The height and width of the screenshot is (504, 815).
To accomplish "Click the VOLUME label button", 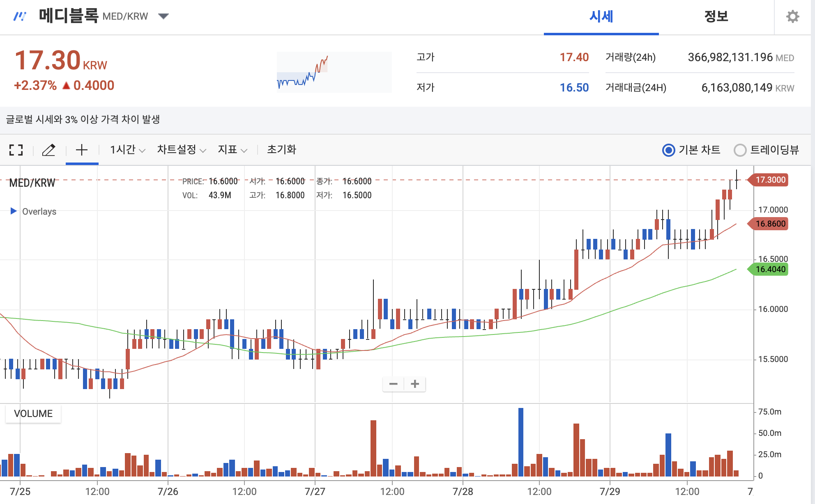I will [33, 413].
